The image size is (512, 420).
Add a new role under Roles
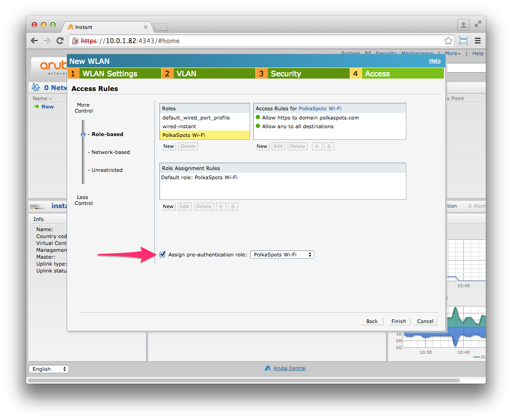pyautogui.click(x=169, y=146)
